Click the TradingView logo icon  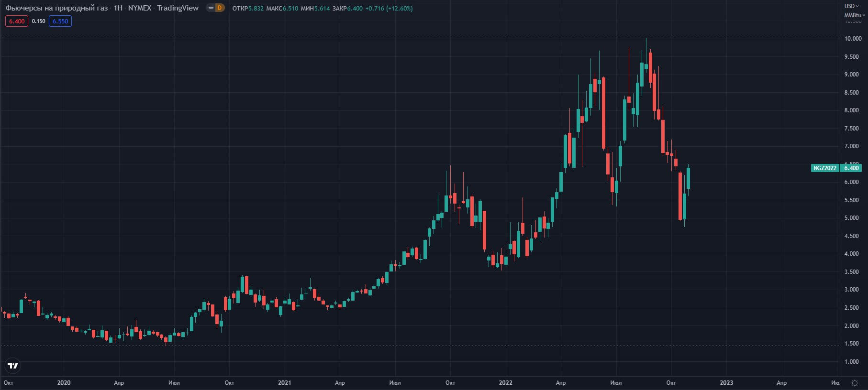point(13,366)
